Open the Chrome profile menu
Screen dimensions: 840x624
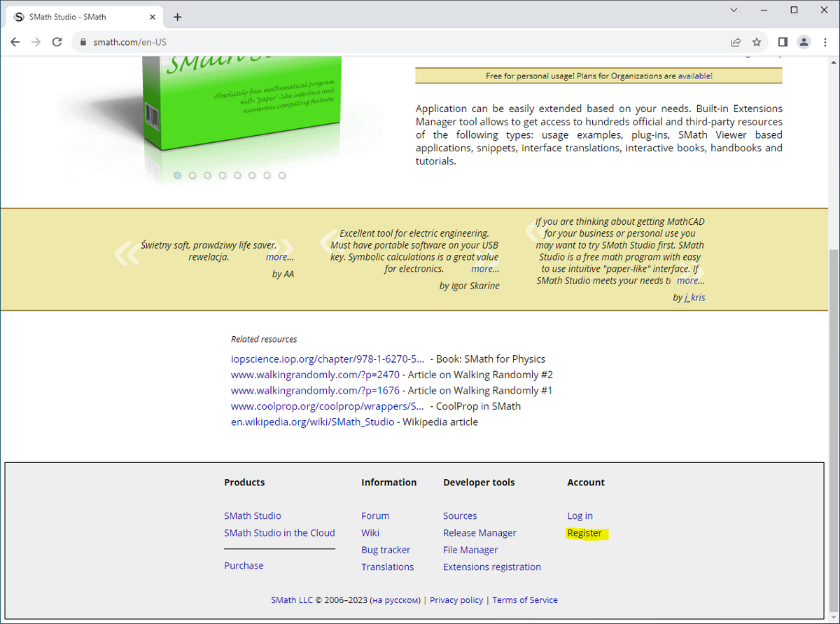[804, 42]
